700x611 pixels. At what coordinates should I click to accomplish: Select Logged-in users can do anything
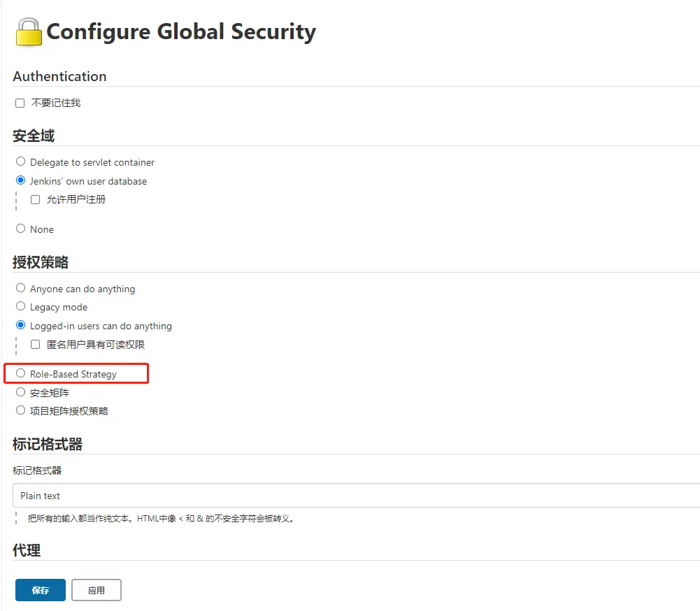pos(21,325)
